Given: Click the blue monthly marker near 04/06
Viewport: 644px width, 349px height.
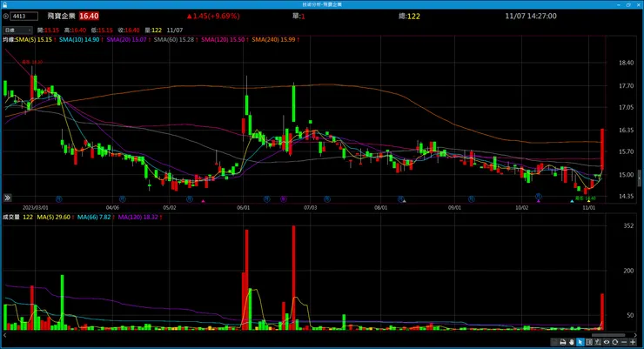Looking at the screenshot, I should 122,198.
